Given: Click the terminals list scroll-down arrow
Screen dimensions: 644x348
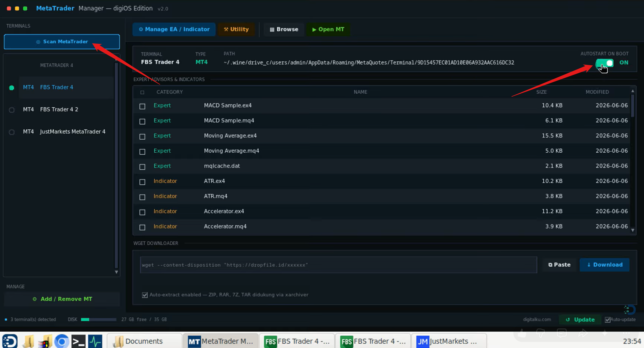Looking at the screenshot, I should click(x=116, y=272).
